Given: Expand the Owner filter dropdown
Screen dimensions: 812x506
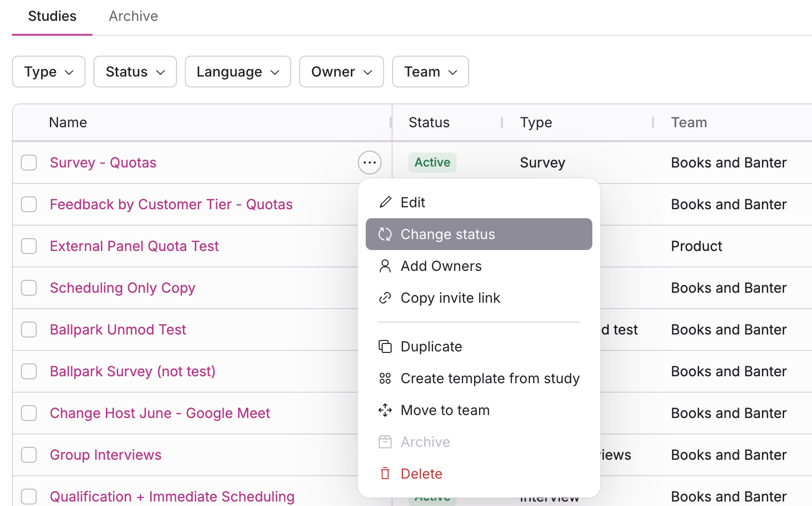Looking at the screenshot, I should click(341, 72).
